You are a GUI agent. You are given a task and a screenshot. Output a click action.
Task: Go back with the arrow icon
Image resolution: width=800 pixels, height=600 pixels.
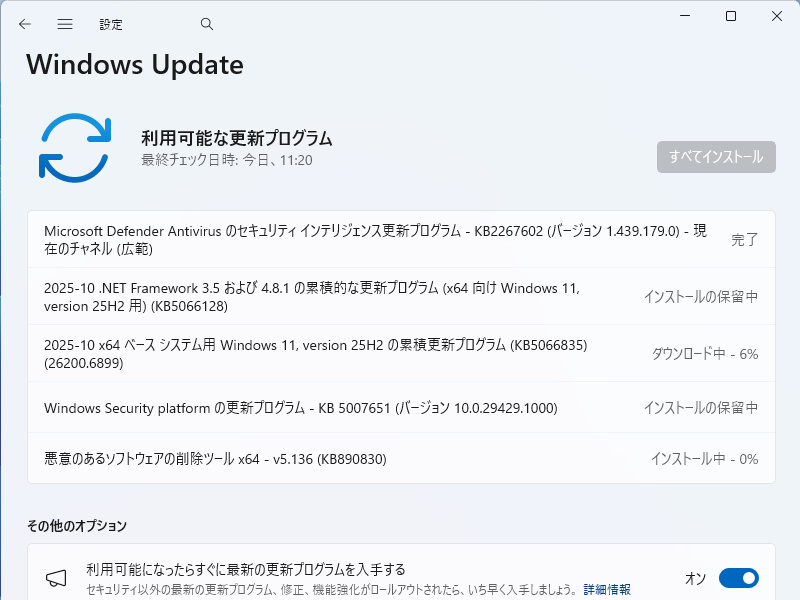point(24,24)
